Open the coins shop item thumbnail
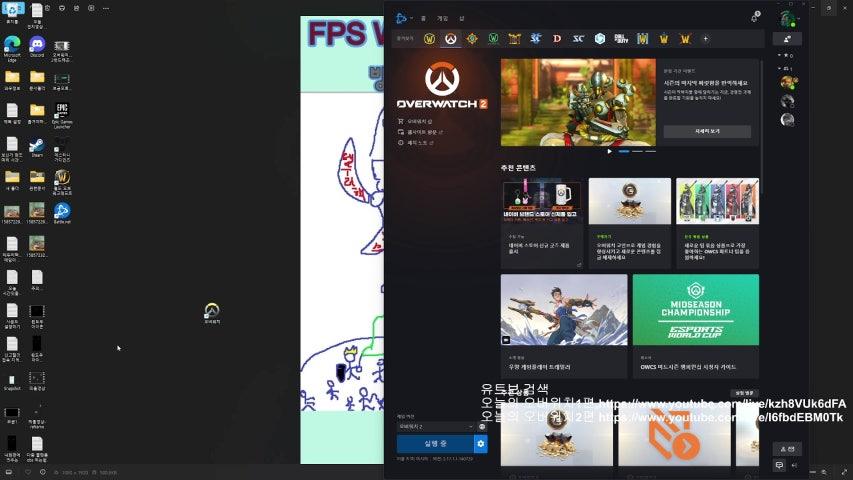 click(x=557, y=435)
